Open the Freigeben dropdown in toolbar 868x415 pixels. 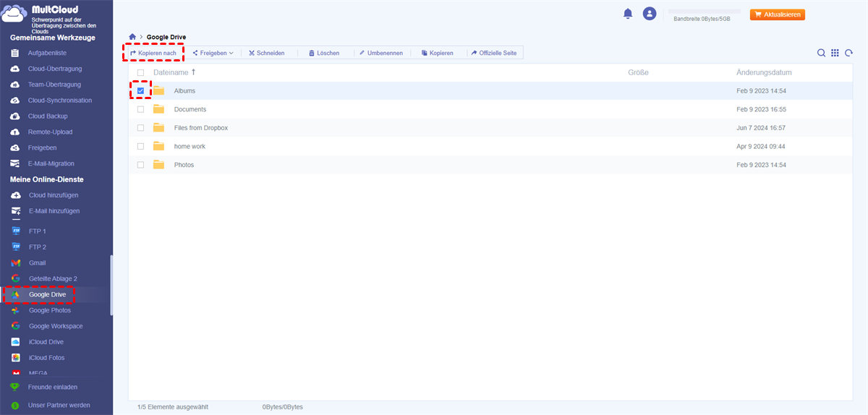213,53
